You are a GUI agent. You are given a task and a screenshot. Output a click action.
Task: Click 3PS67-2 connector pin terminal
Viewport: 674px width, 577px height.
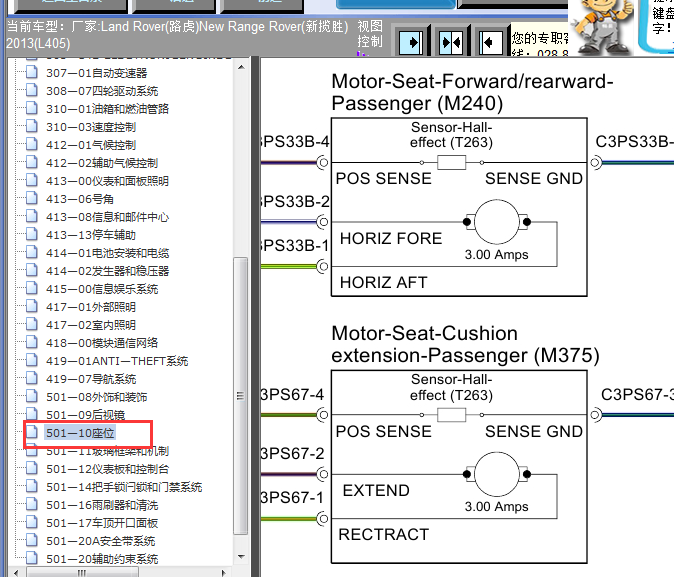322,474
